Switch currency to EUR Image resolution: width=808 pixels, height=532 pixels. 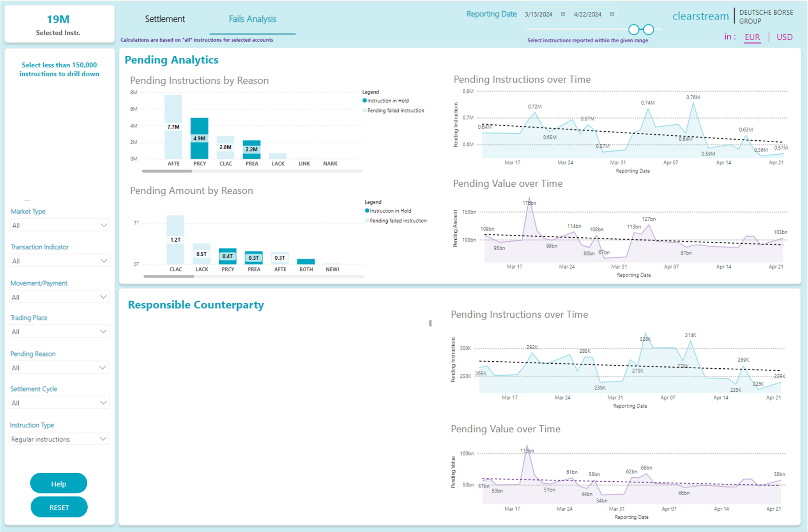click(752, 37)
